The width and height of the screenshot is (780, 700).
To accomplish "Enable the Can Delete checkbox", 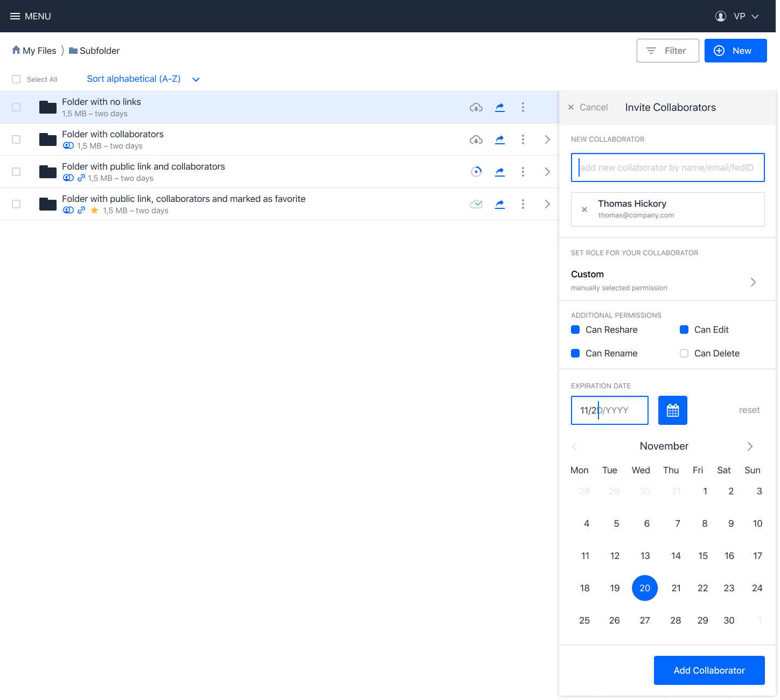I will [684, 353].
